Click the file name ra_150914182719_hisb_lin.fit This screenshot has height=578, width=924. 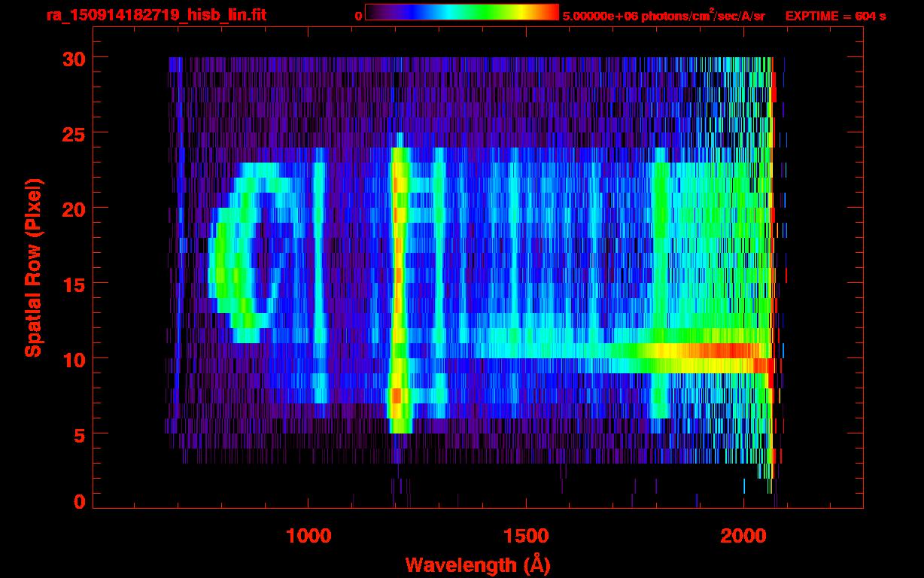[x=156, y=15]
